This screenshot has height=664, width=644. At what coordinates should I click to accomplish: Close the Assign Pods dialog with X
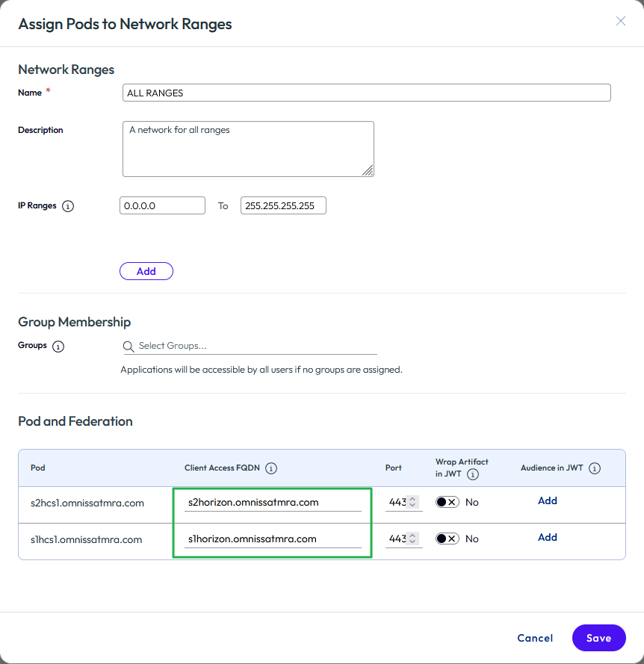pyautogui.click(x=620, y=21)
